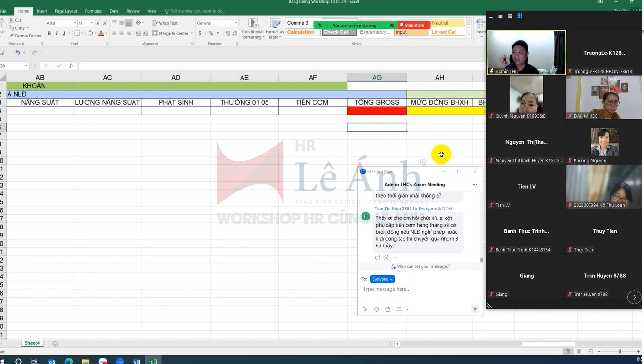Toggle italic formatting in the ribbon
The image size is (644, 364).
[x=56, y=33]
